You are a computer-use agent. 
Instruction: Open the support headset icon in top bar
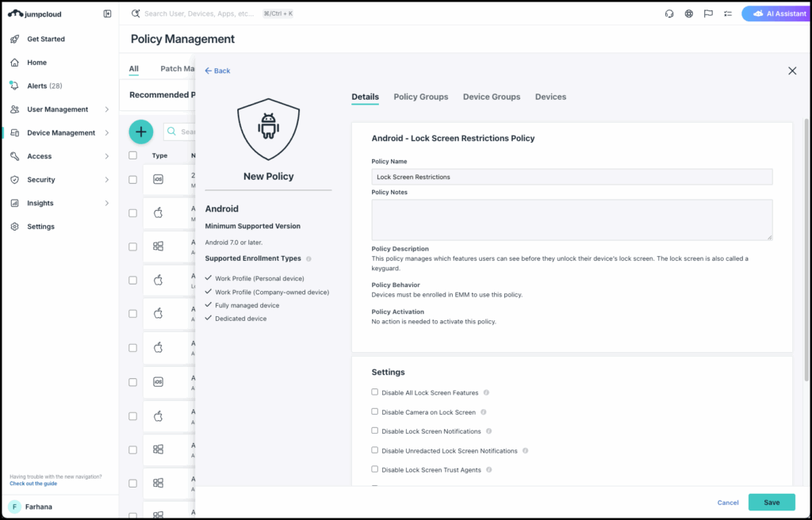click(x=669, y=13)
